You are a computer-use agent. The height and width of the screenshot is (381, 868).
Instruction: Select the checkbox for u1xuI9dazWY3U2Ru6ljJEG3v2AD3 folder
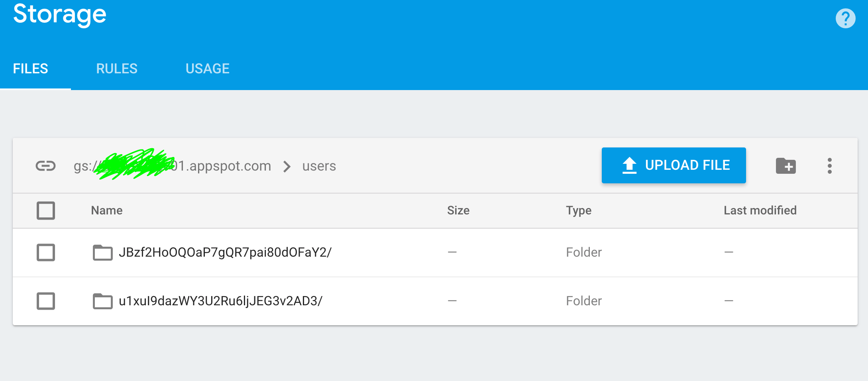click(46, 301)
